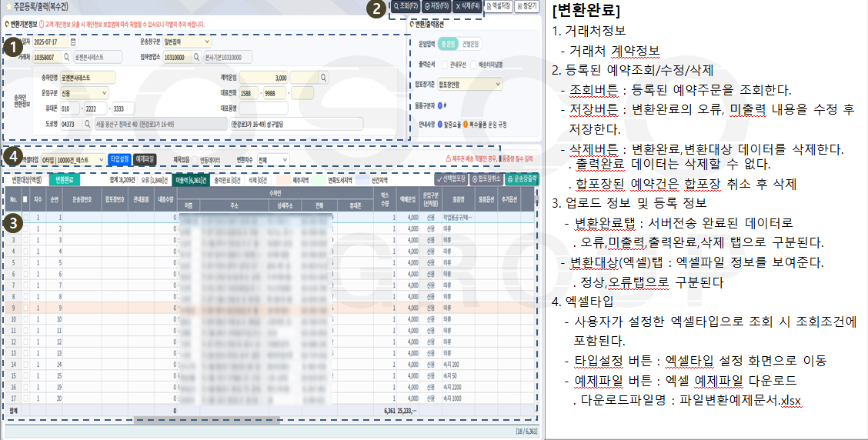868x440 pixels.
Task: Click the postal code search icon beside 04373
Action: click(87, 124)
